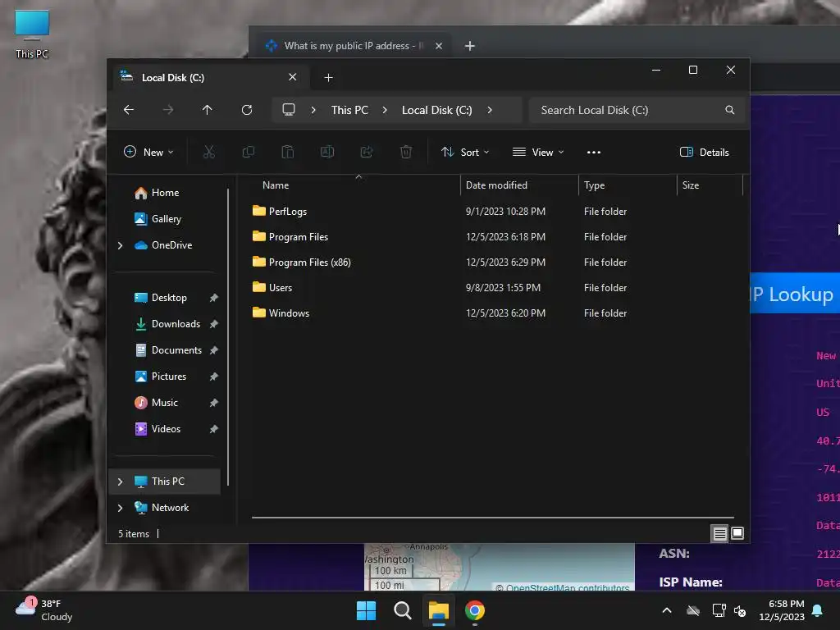Viewport: 840px width, 630px height.
Task: Unpin Desktop from Quick access
Action: pyautogui.click(x=214, y=298)
